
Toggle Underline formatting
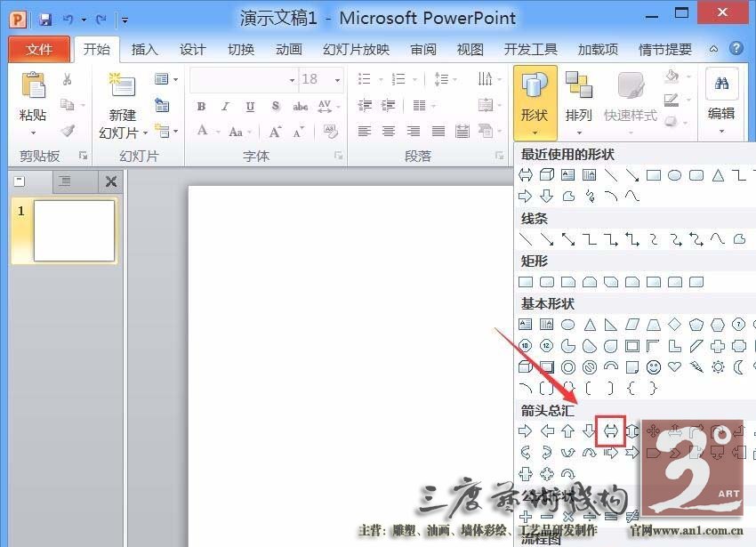click(250, 106)
